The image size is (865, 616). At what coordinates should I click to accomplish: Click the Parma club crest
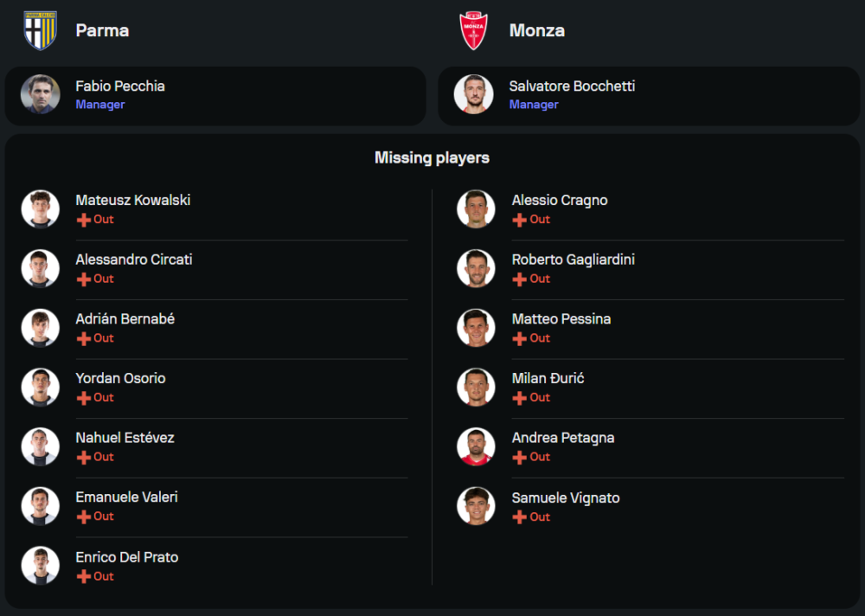40,30
